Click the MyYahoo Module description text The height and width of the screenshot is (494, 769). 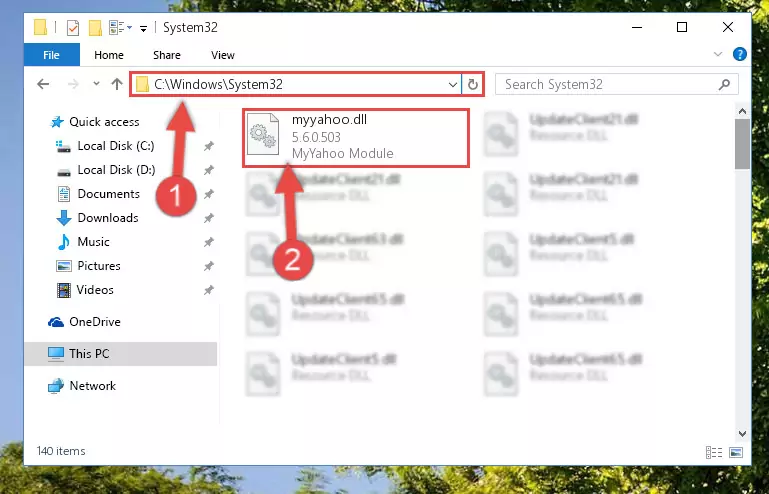pos(342,154)
